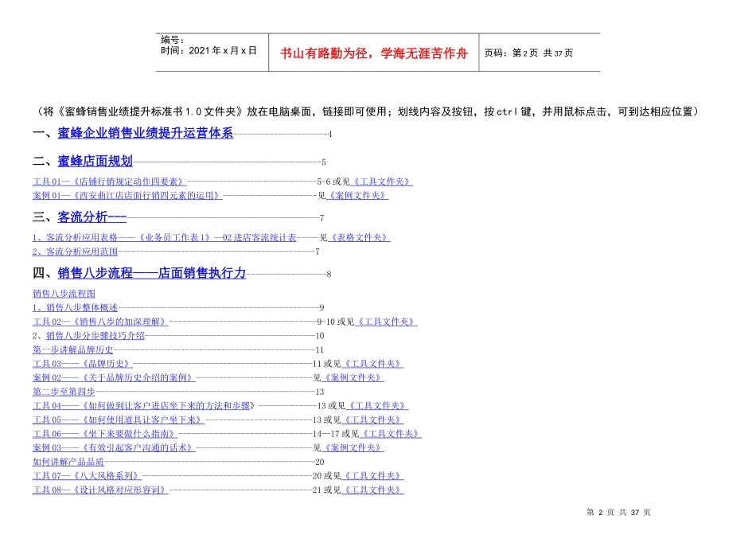The image size is (756, 535).
Task: Open 《工具文件夹》 link on the 工具08 row
Action: 372,490
